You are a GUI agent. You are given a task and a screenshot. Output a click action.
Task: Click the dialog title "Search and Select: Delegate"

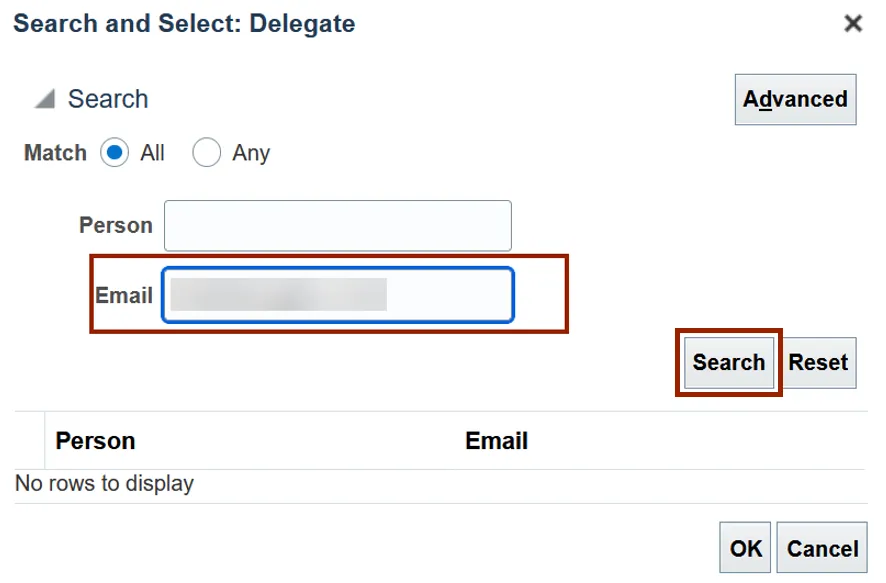(184, 23)
